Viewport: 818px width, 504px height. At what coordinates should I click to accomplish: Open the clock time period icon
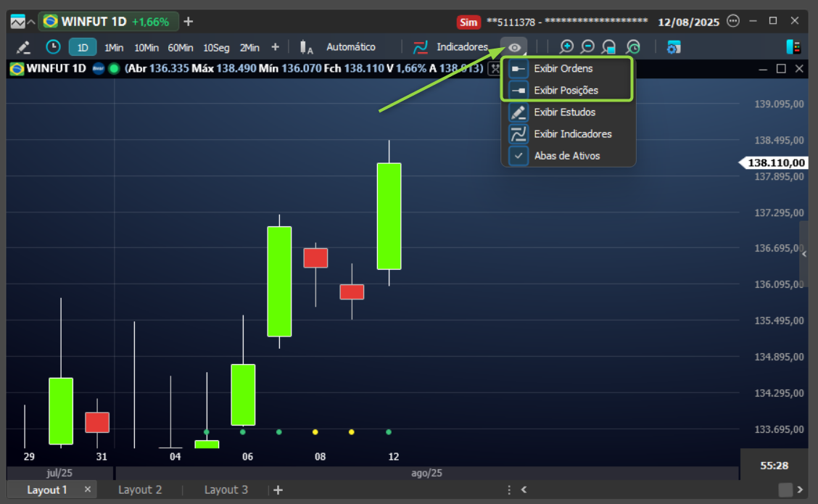(x=53, y=47)
